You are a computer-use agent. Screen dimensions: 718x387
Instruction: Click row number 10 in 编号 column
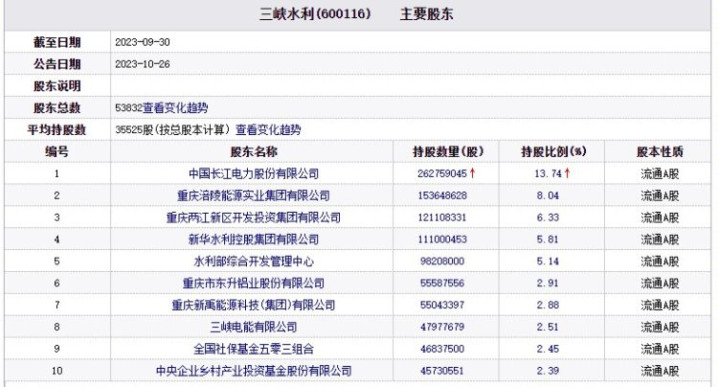pyautogui.click(x=57, y=371)
